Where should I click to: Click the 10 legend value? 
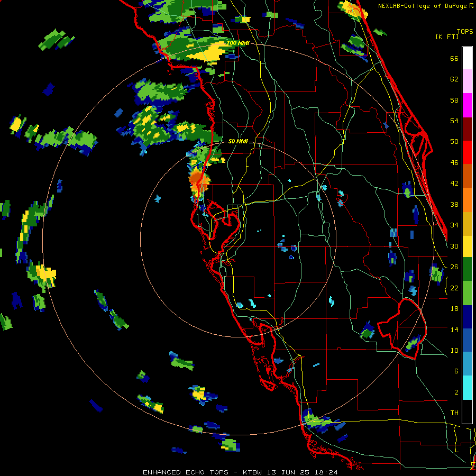coord(454,350)
